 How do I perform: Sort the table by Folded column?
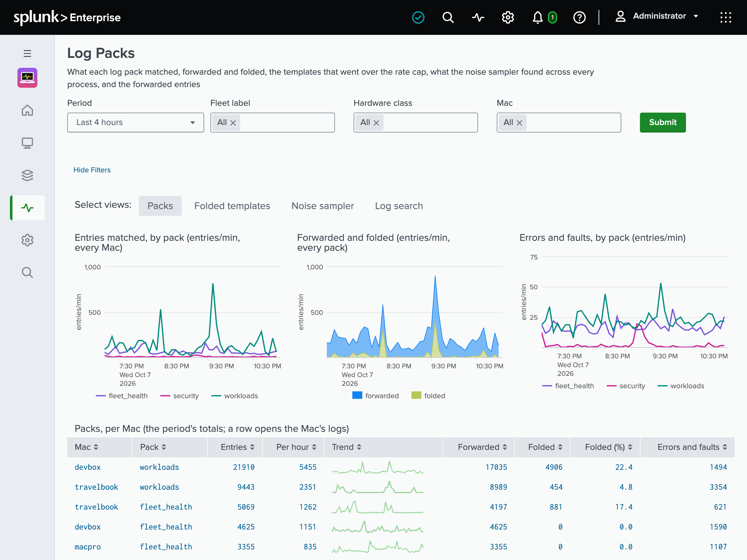point(545,447)
